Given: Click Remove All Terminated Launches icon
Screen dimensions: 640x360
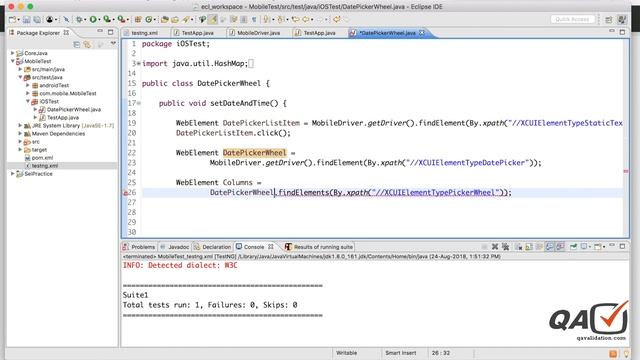Looking at the screenshot, I should click(505, 247).
